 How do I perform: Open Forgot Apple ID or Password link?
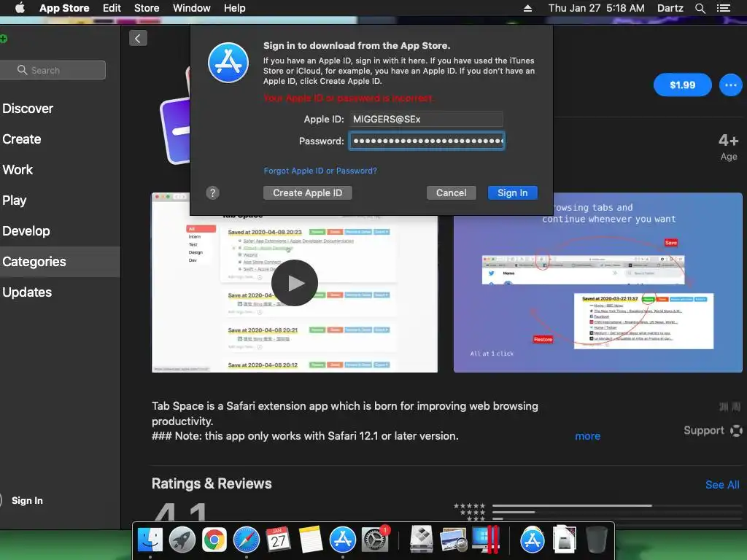point(320,171)
